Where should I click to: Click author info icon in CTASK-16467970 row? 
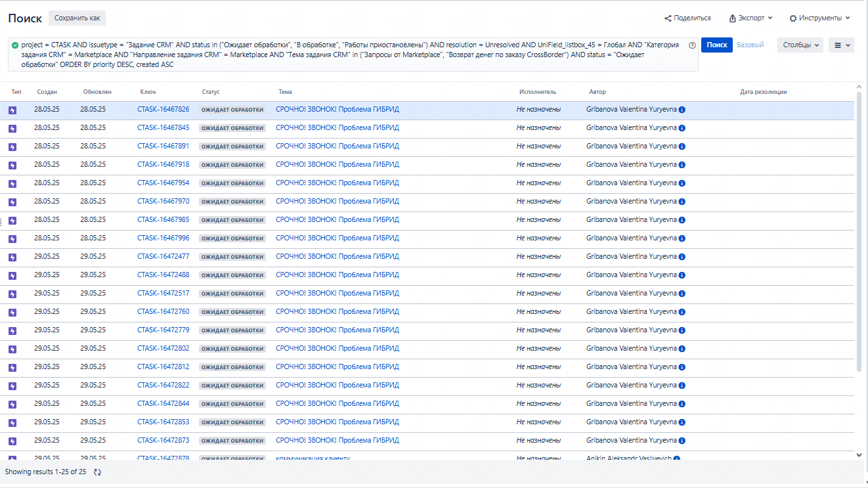[x=682, y=202]
